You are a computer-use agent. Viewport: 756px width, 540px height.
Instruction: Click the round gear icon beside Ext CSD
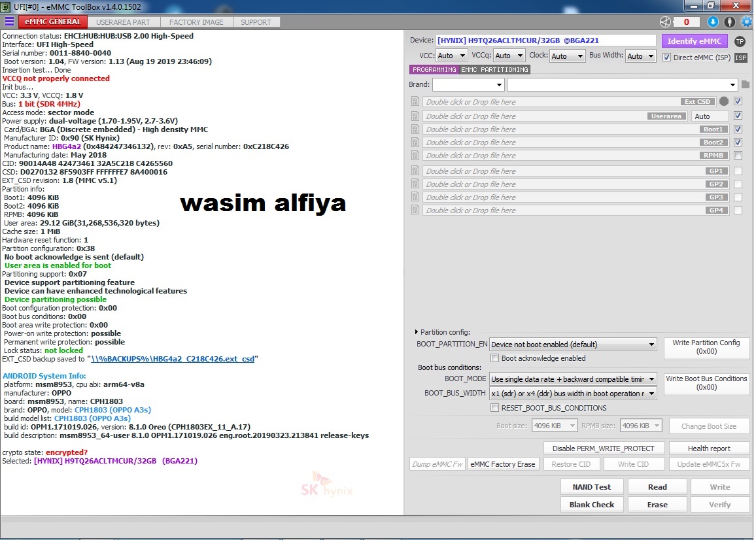click(724, 101)
